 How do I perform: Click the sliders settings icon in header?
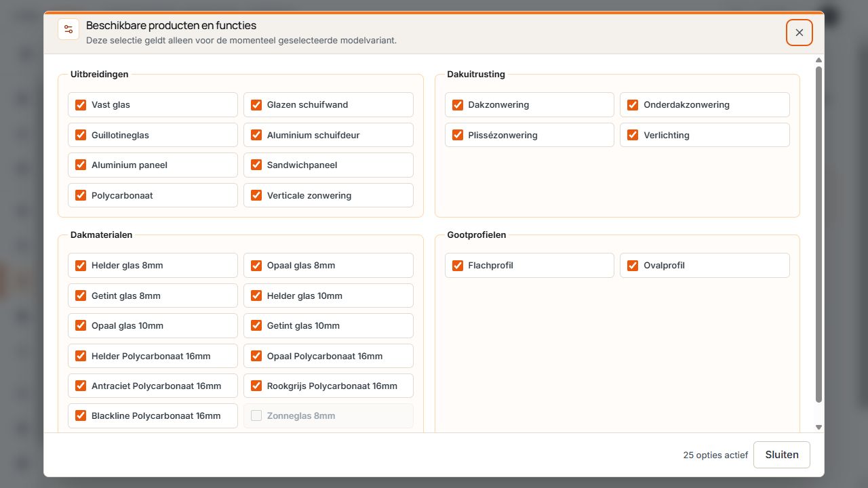pos(68,29)
